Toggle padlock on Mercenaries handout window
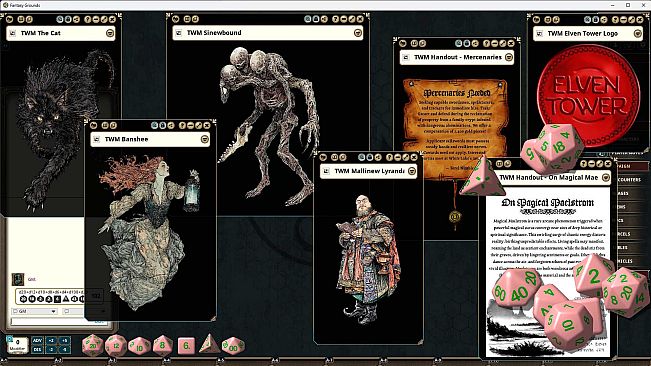651x366 pixels. coord(467,43)
